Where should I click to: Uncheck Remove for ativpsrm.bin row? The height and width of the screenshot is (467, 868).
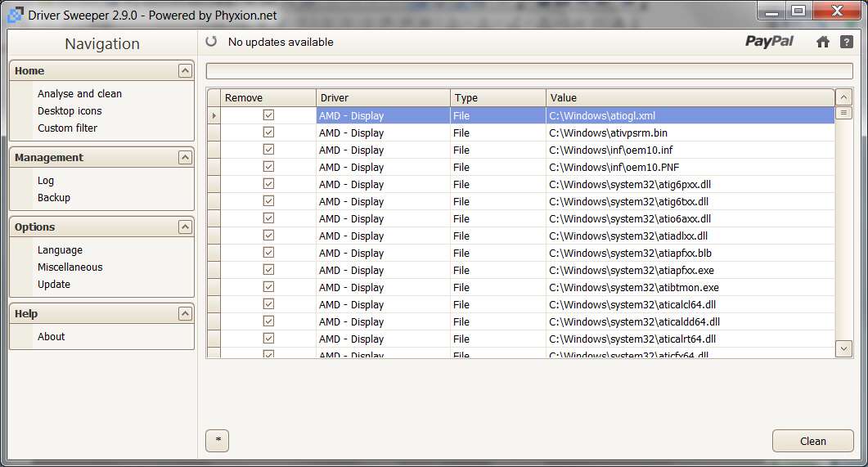[x=268, y=132]
